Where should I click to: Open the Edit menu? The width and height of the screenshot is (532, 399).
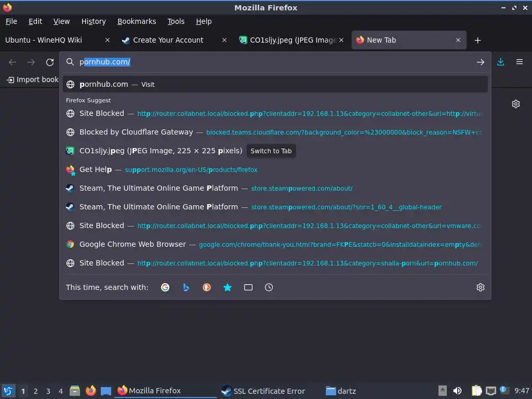[x=35, y=21]
